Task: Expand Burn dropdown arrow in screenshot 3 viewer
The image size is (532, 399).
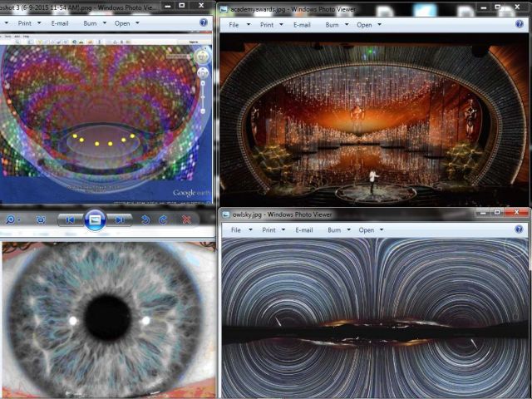Action: pyautogui.click(x=105, y=23)
